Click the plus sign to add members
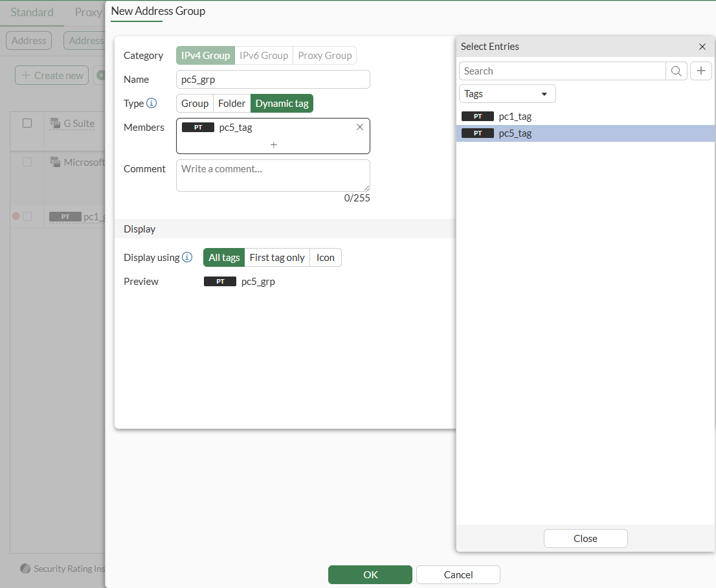716x588 pixels. (273, 145)
